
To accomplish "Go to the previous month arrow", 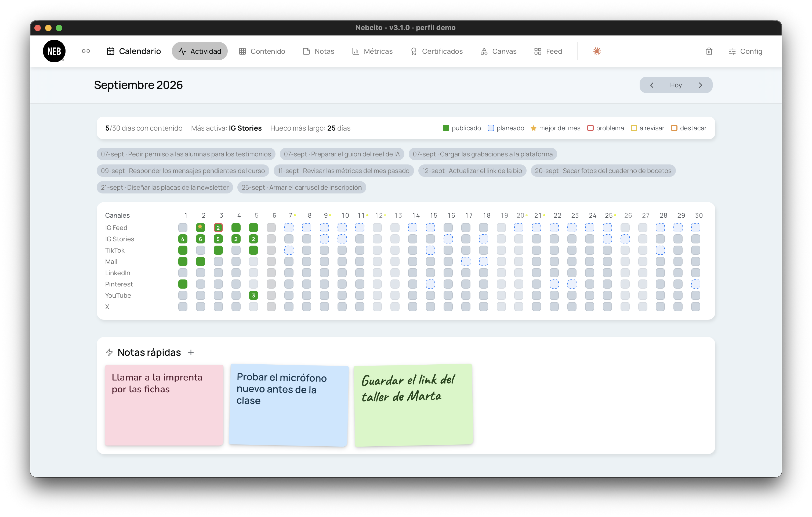I will coord(651,85).
